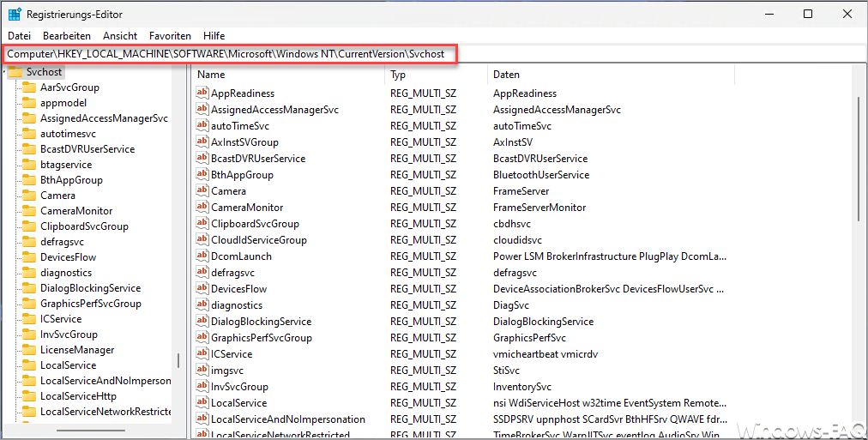Open the Bearbeiten menu
The image size is (868, 440).
coord(67,36)
